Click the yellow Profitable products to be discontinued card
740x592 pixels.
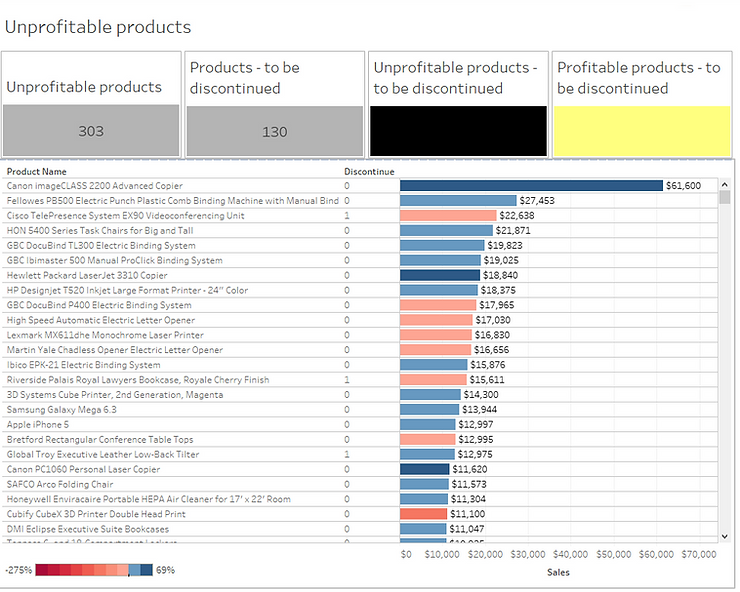click(x=642, y=104)
